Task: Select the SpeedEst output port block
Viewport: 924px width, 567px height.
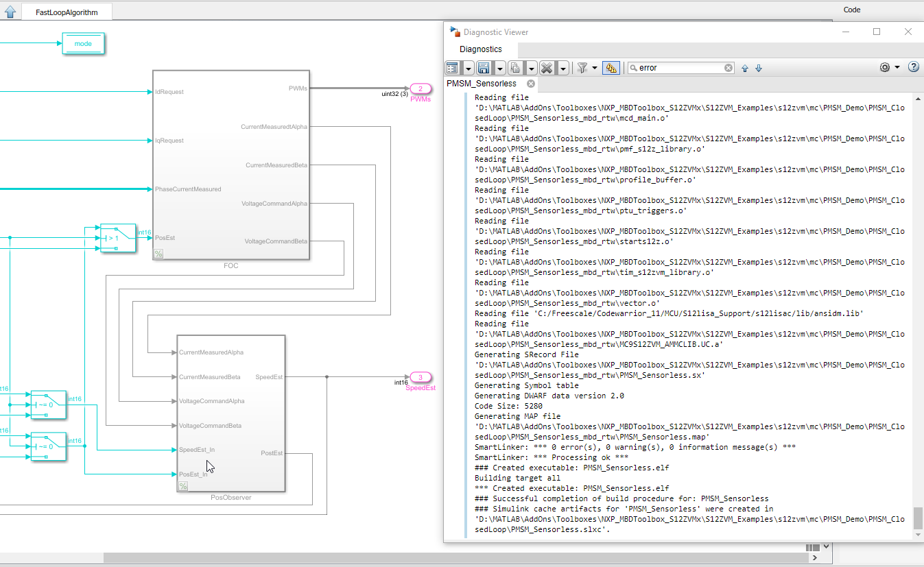Action: 420,377
